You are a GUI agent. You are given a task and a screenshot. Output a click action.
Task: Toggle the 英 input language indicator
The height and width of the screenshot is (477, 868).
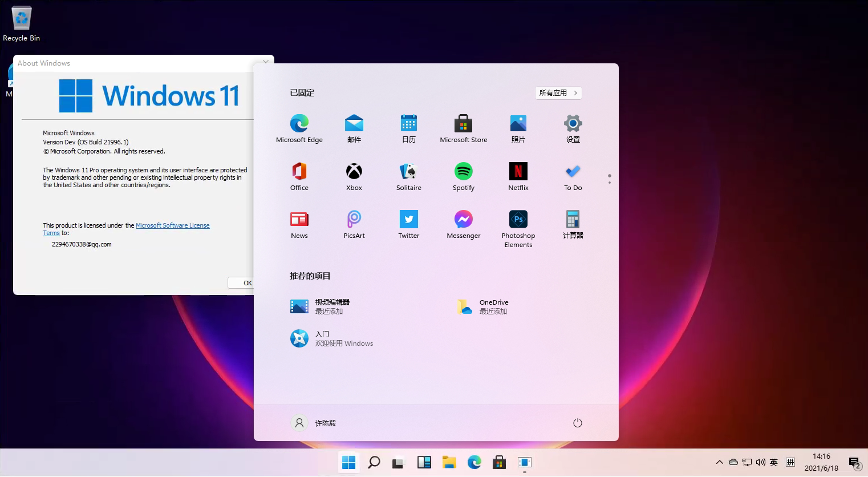coord(773,462)
